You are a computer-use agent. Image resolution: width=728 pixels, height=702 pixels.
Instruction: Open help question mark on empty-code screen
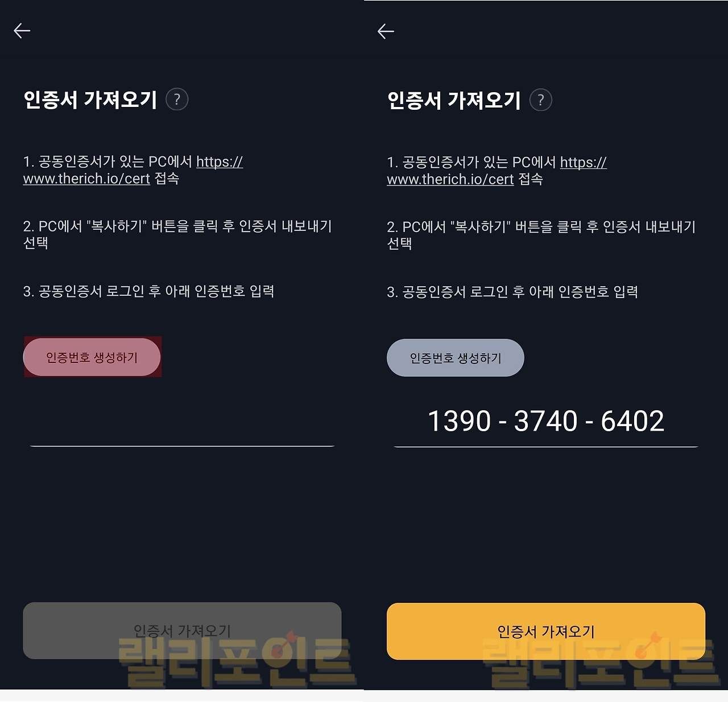point(177,100)
